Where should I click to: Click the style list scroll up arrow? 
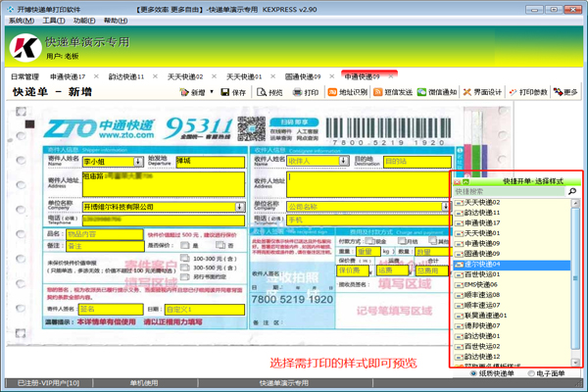(575, 203)
